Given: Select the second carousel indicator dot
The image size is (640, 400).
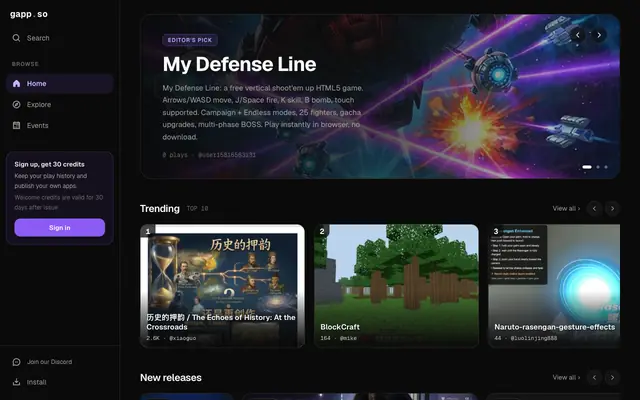Looking at the screenshot, I should click(x=598, y=167).
